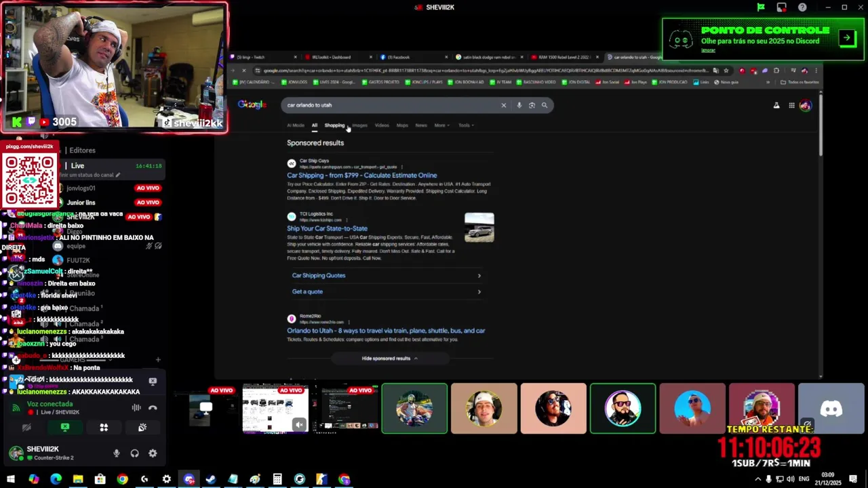Screen dimensions: 868x488
Task: Switch to Facebook browser tab
Action: pyautogui.click(x=414, y=57)
